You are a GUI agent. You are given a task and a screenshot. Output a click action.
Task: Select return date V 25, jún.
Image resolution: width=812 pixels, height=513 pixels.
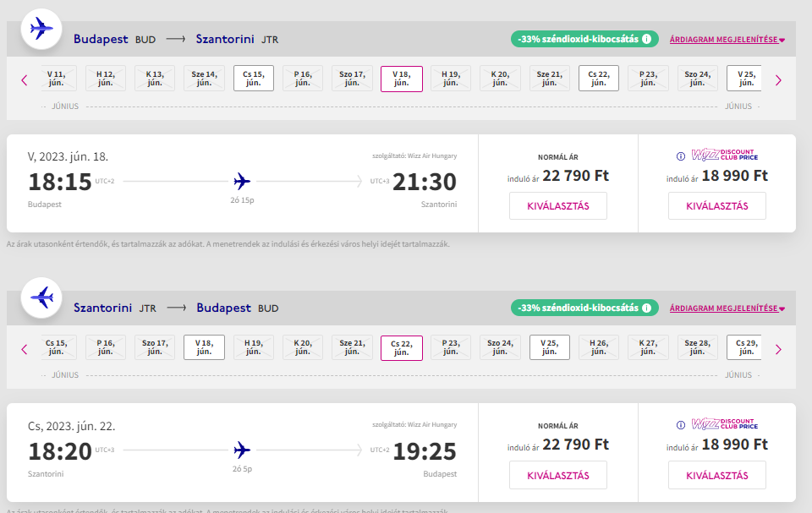click(x=550, y=347)
